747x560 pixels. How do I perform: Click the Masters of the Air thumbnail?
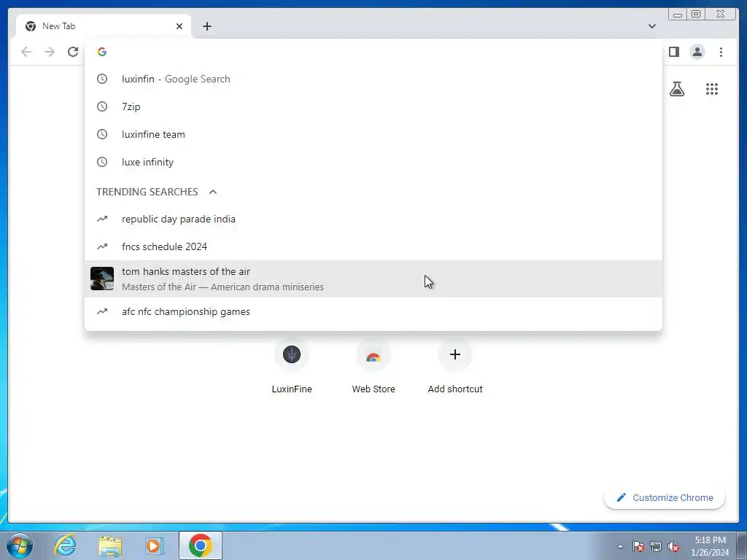[102, 279]
